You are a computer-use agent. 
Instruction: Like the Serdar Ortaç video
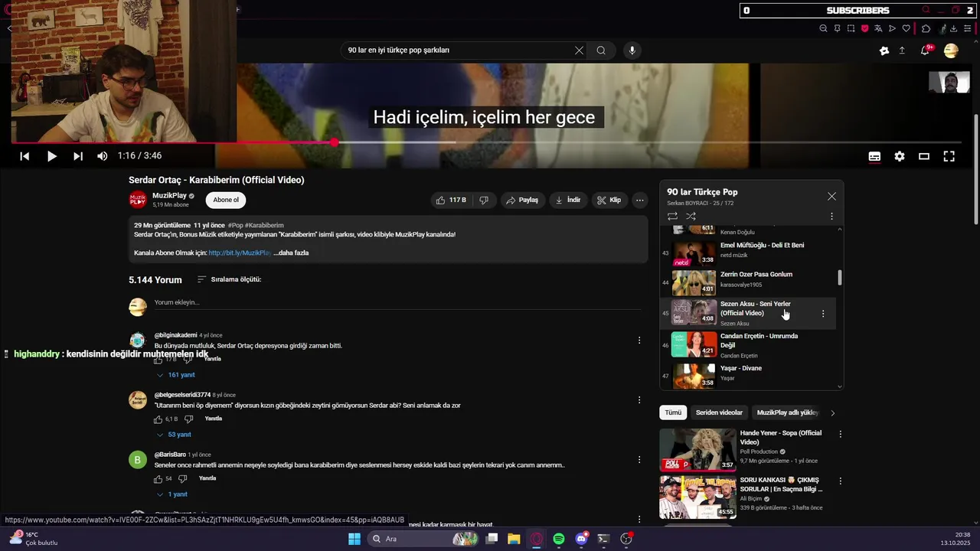tap(451, 200)
